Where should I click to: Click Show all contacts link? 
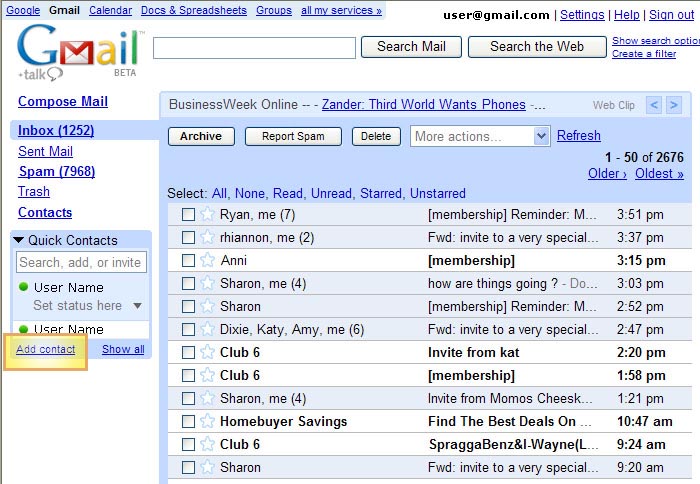[123, 349]
